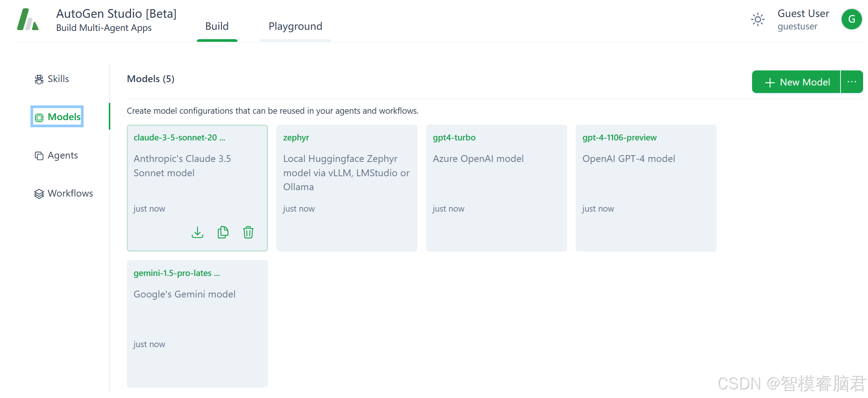Click the Google's Gemini model description
Viewport: 868px width, 398px height.
184,294
